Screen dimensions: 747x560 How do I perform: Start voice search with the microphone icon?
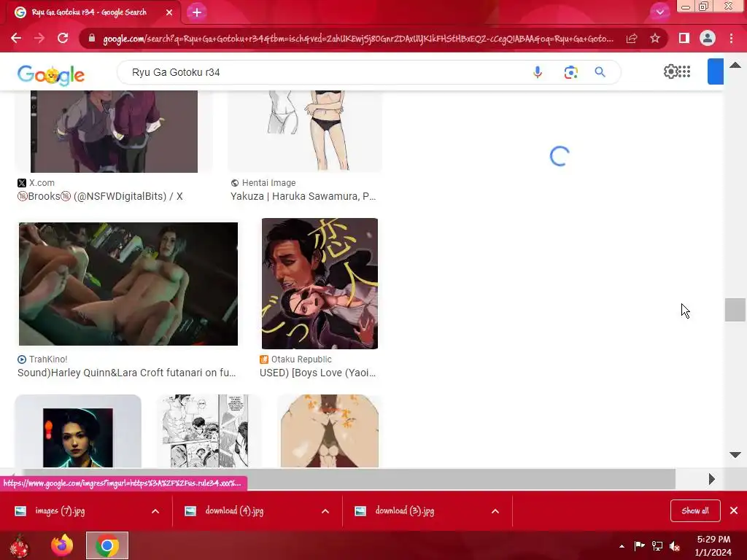(x=538, y=72)
